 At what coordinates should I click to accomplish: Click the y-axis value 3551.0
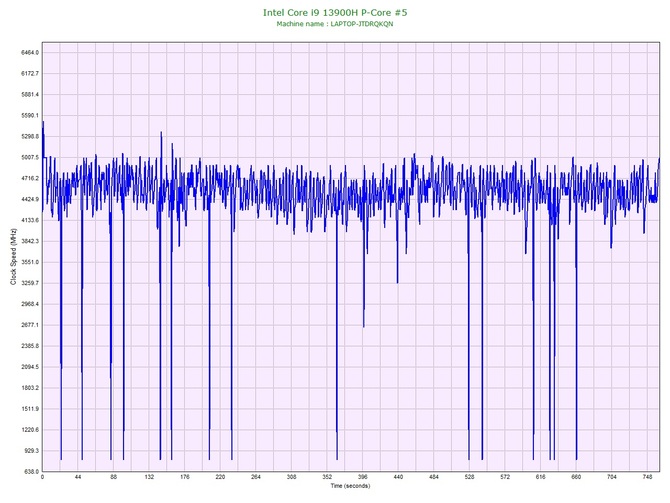(x=30, y=262)
